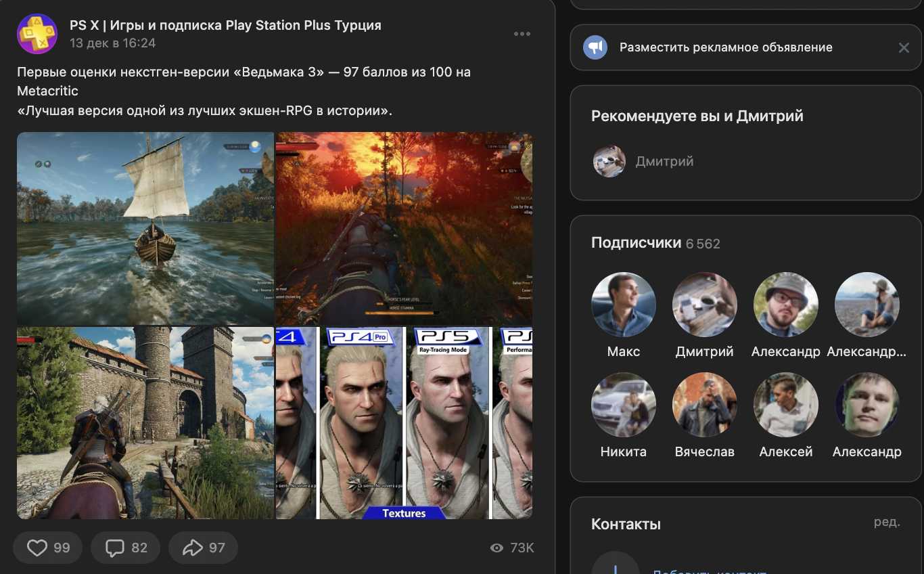Open the castle tower screenshot
Screen dimensions: 924x574
click(145, 423)
